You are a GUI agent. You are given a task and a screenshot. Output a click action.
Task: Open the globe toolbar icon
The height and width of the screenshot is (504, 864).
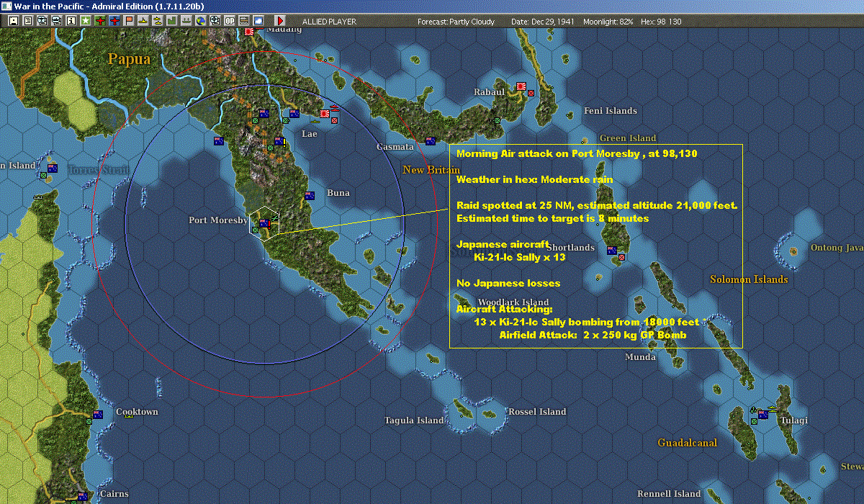click(x=201, y=21)
